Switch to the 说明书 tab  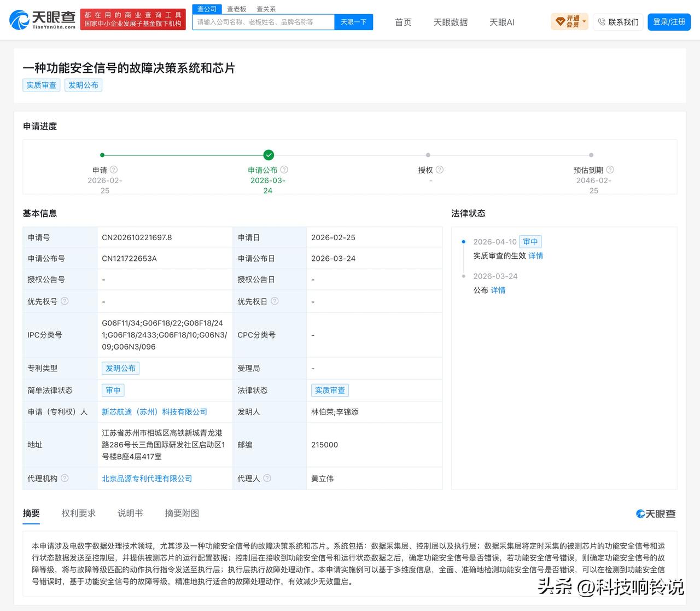point(130,513)
